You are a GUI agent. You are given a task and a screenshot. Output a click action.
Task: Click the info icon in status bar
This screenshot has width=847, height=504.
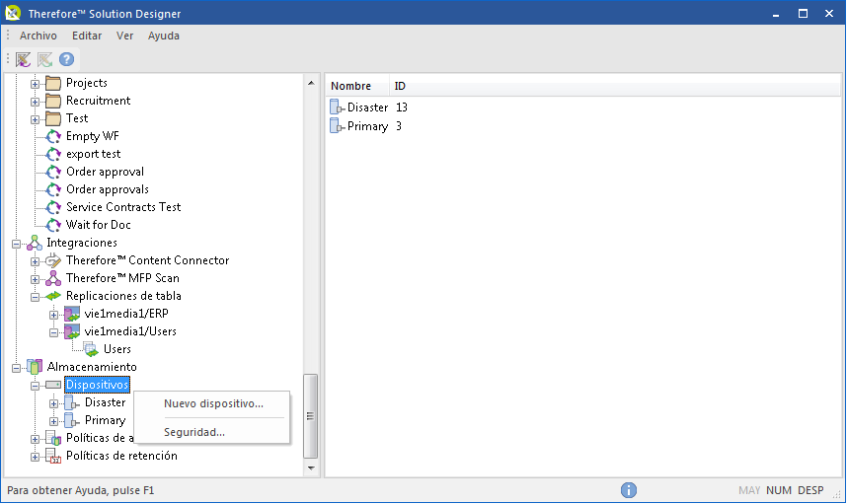628,490
